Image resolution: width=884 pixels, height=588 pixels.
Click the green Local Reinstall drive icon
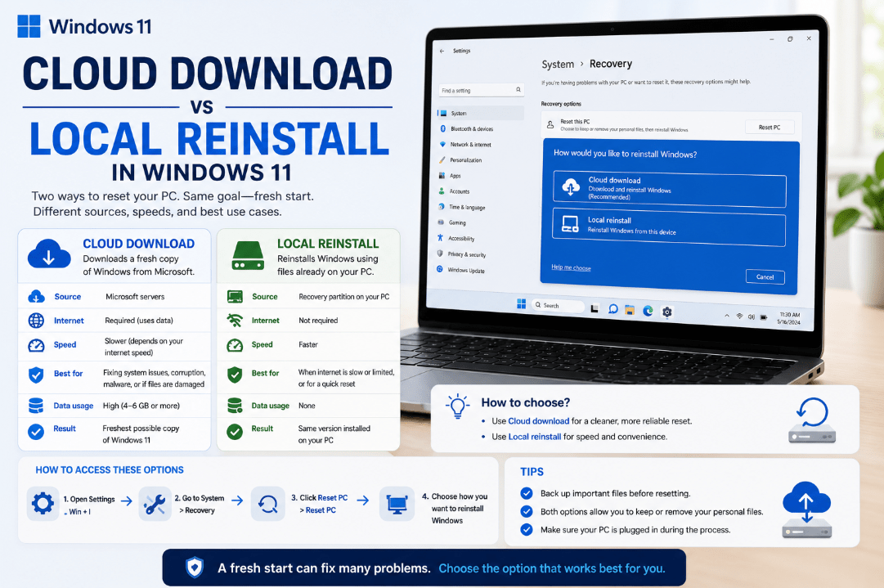(248, 257)
